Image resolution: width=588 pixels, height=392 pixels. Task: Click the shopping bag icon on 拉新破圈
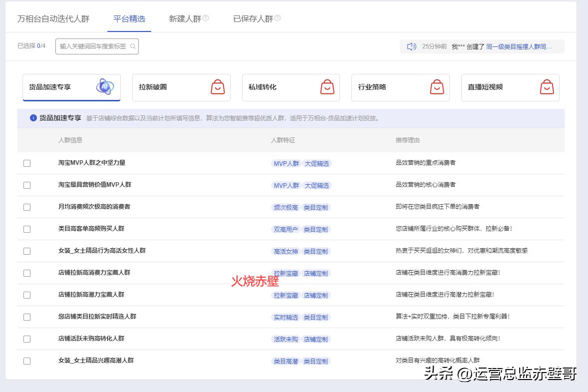point(217,86)
